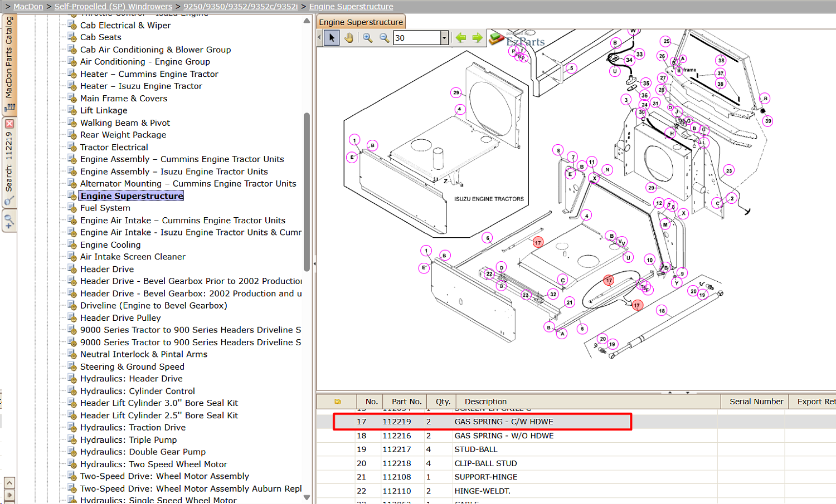Open Air Intake Screen Cleaner
836x504 pixels.
133,257
